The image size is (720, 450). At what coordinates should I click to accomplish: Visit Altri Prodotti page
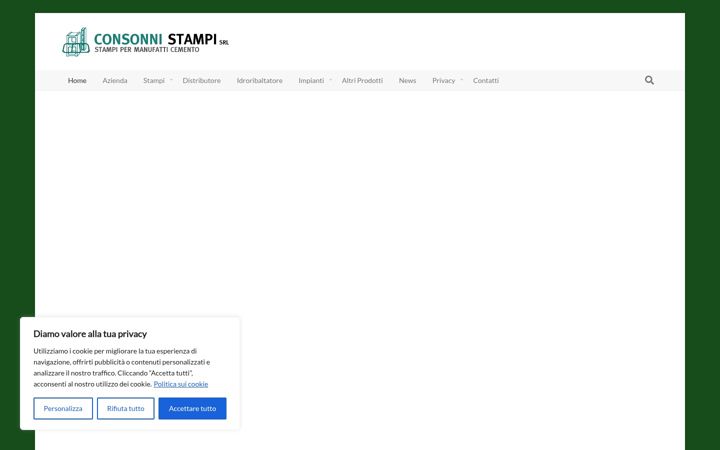point(362,80)
